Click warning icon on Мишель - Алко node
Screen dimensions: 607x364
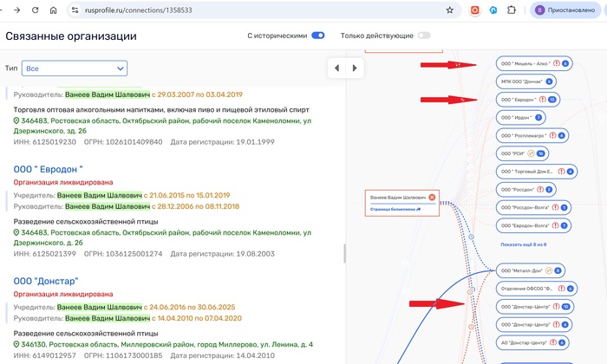[557, 63]
